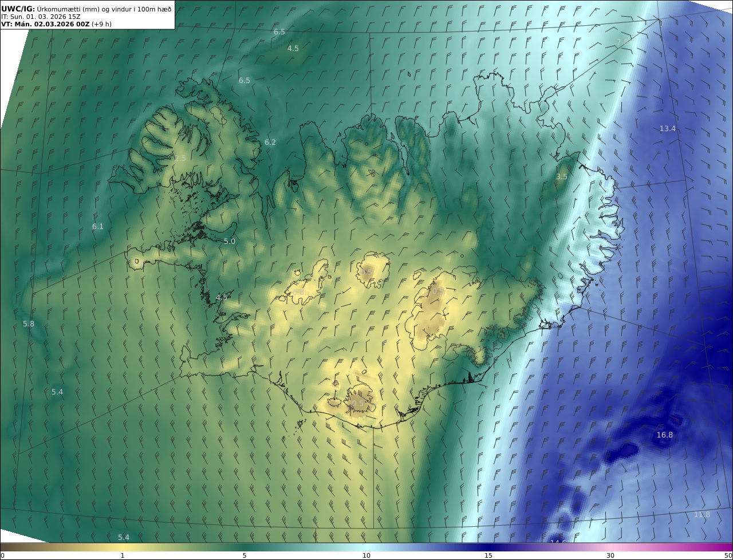Click the colorbar tick label 15

tap(488, 555)
